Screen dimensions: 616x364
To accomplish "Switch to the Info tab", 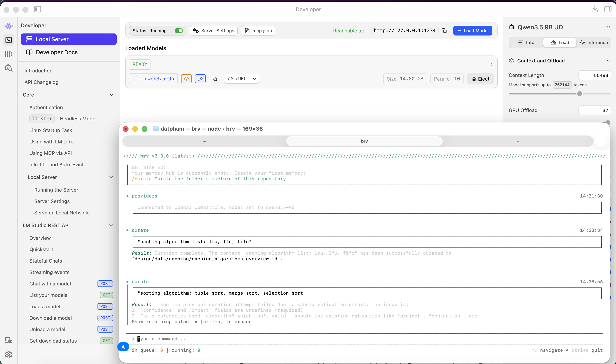I will click(526, 42).
